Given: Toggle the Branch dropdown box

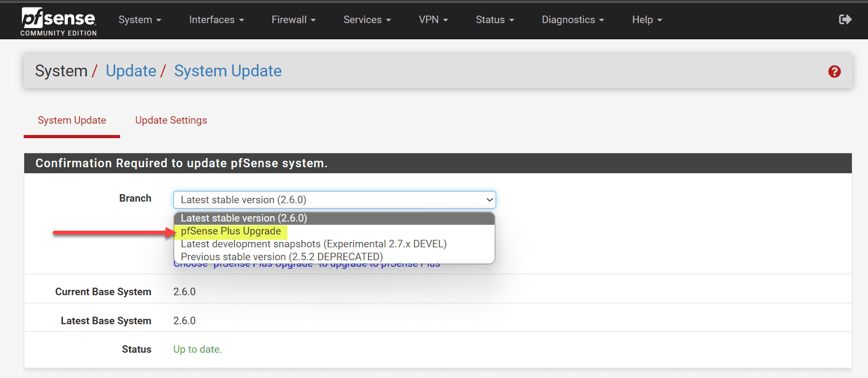Looking at the screenshot, I should [x=334, y=200].
